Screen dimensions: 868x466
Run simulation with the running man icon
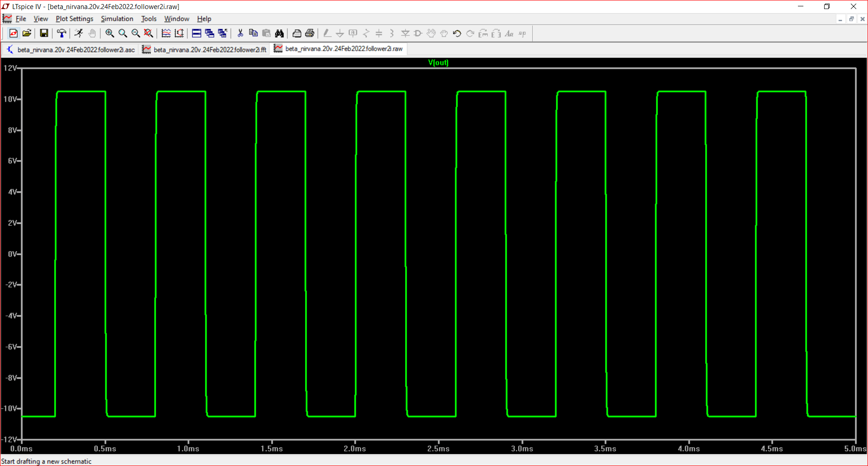pos(79,33)
